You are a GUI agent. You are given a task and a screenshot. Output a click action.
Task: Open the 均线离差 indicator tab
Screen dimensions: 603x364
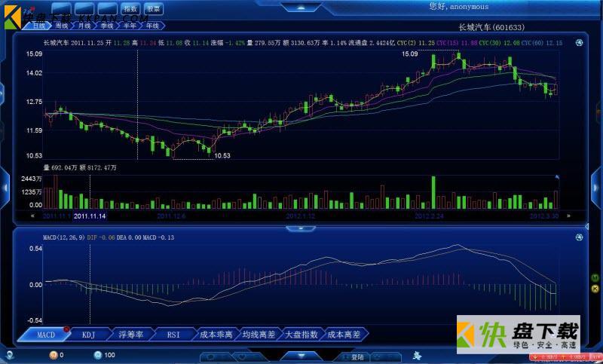(259, 335)
